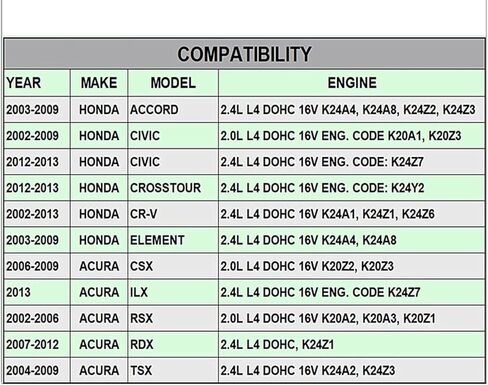Click the K24Y2 Crosstour engine cell

(352, 188)
